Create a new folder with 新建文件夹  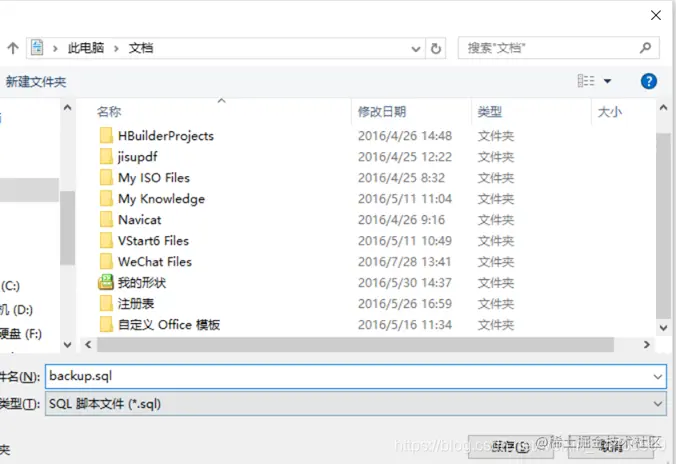[x=36, y=82]
